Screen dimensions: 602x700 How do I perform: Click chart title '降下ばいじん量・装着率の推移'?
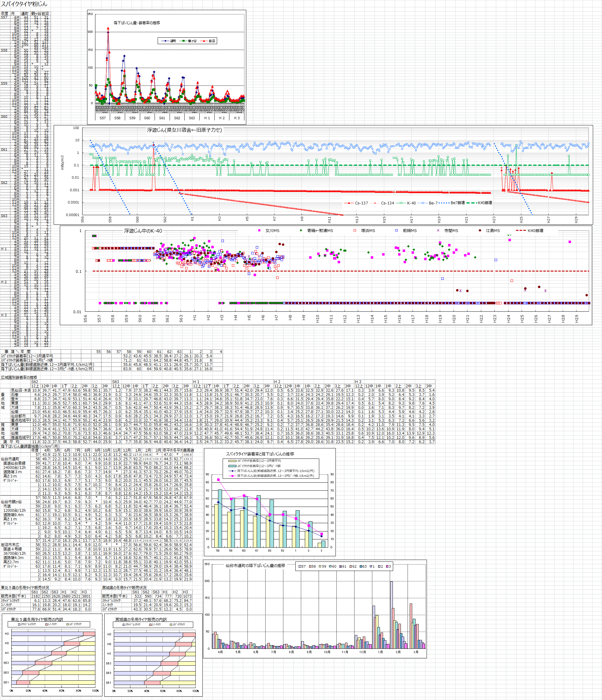pyautogui.click(x=137, y=23)
